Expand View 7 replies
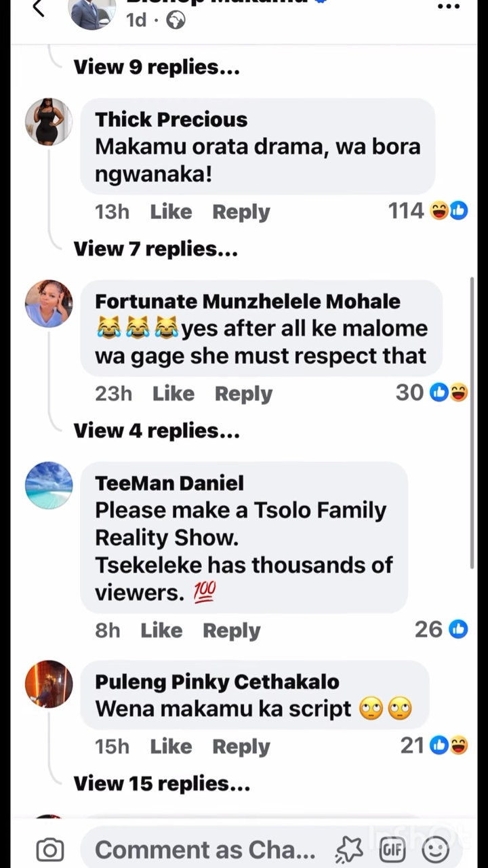 pos(155,249)
